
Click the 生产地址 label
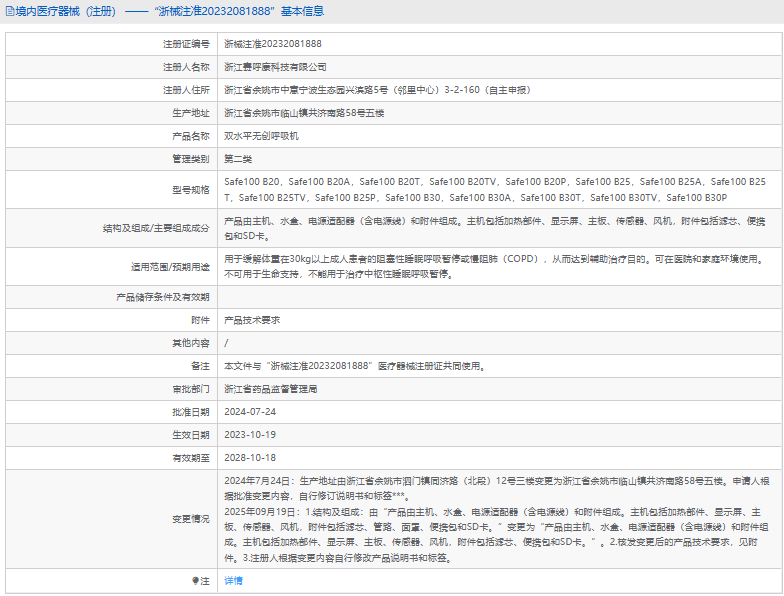191,113
